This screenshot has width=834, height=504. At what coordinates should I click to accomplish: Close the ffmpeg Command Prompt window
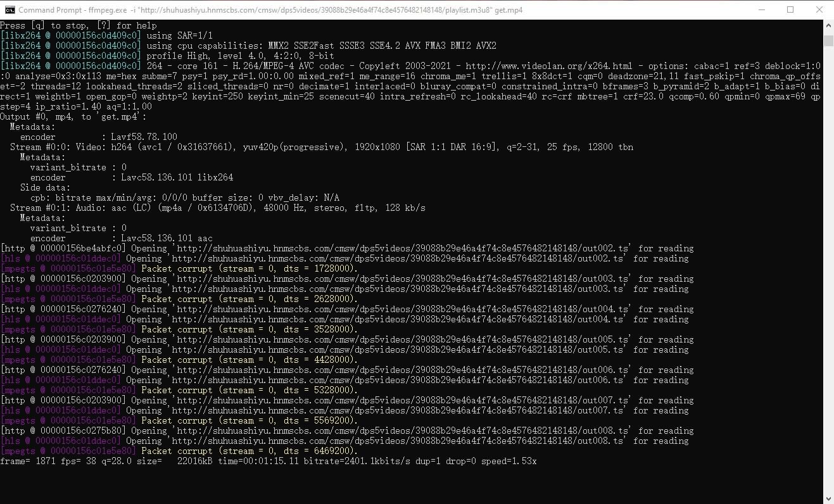pyautogui.click(x=819, y=9)
